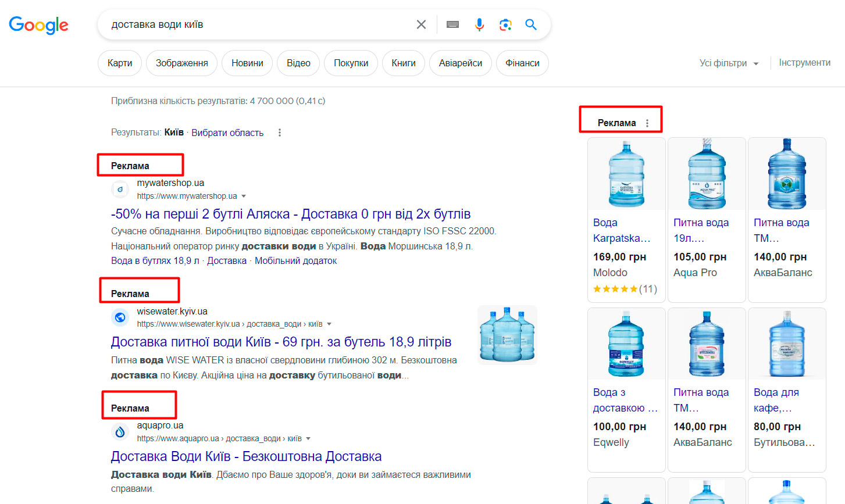845x504 pixels.
Task: Open the Мобільний додаток sitelink
Action: (296, 260)
